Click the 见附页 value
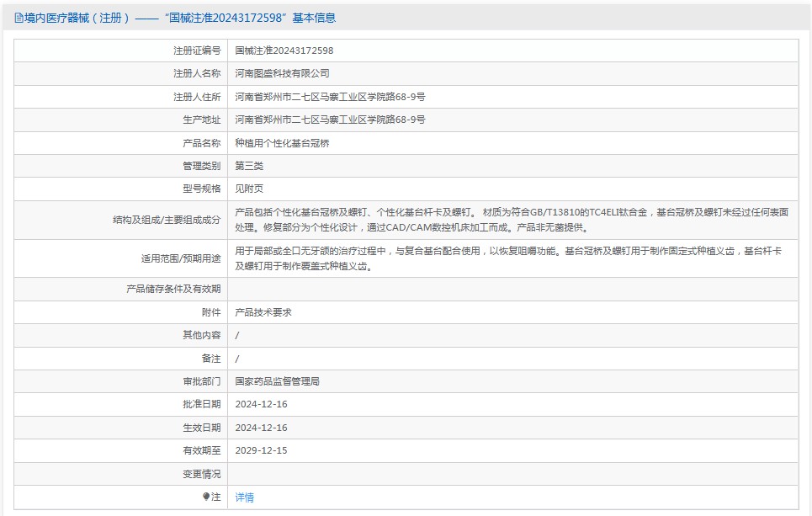The width and height of the screenshot is (812, 516). pyautogui.click(x=249, y=189)
